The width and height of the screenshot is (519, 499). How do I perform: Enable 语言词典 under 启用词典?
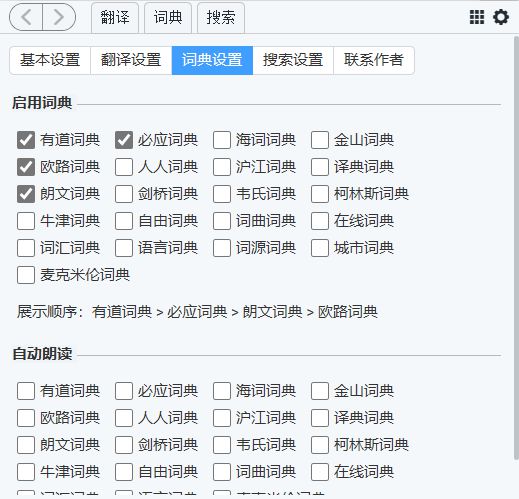pyautogui.click(x=124, y=248)
